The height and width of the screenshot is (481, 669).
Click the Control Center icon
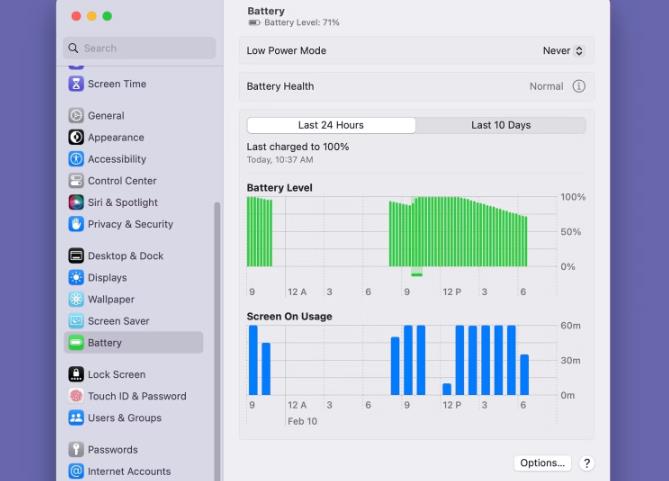[x=76, y=181]
